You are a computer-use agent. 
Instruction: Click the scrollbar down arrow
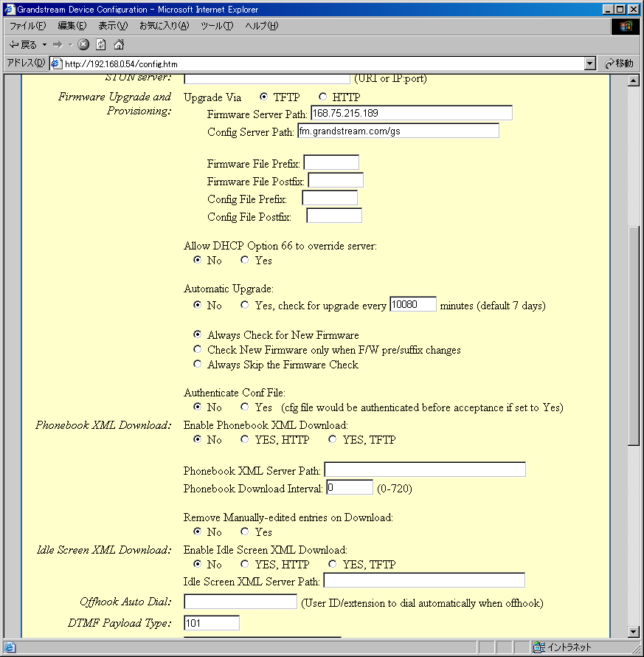tap(632, 631)
